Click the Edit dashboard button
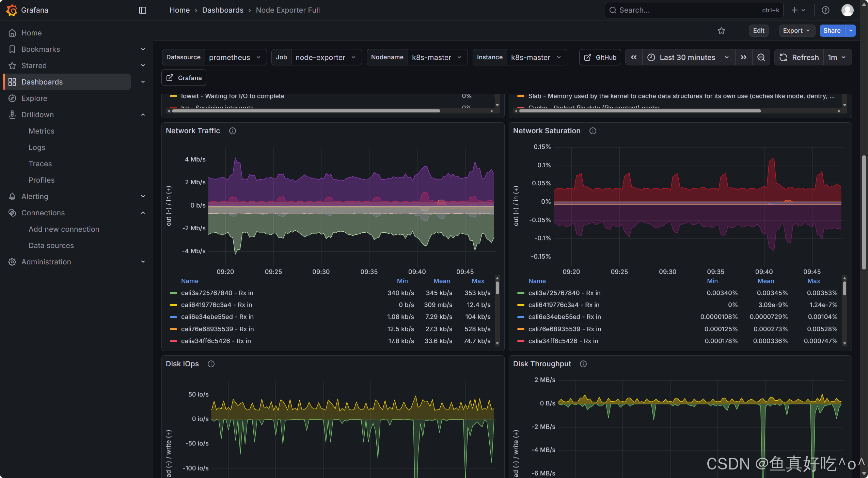 [x=758, y=31]
